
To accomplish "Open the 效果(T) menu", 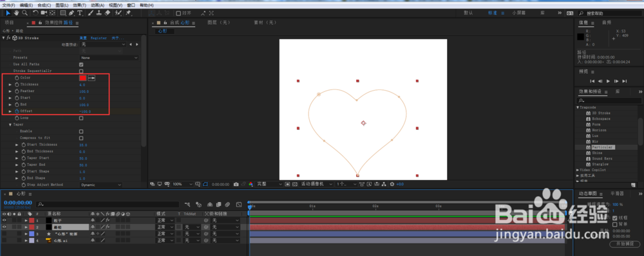I will pos(79,5).
